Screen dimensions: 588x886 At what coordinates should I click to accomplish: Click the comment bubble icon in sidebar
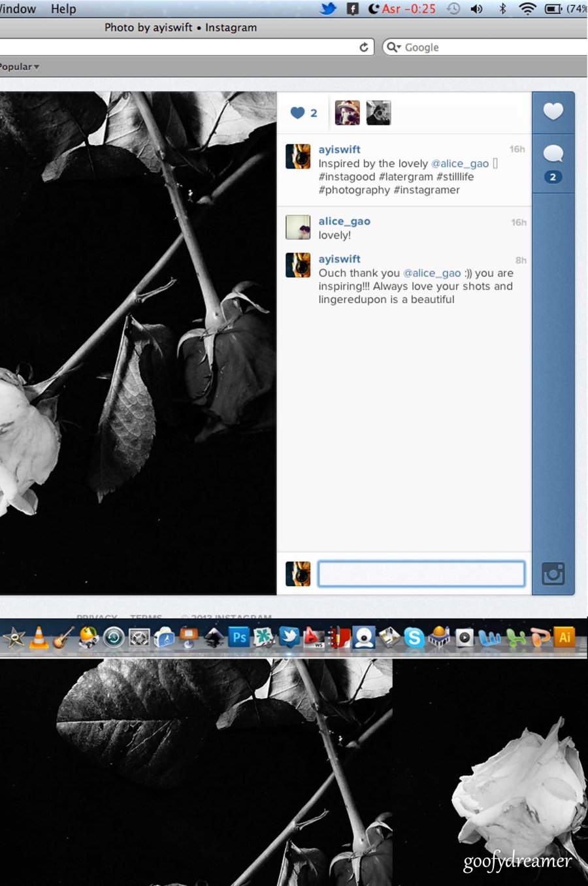pos(553,154)
